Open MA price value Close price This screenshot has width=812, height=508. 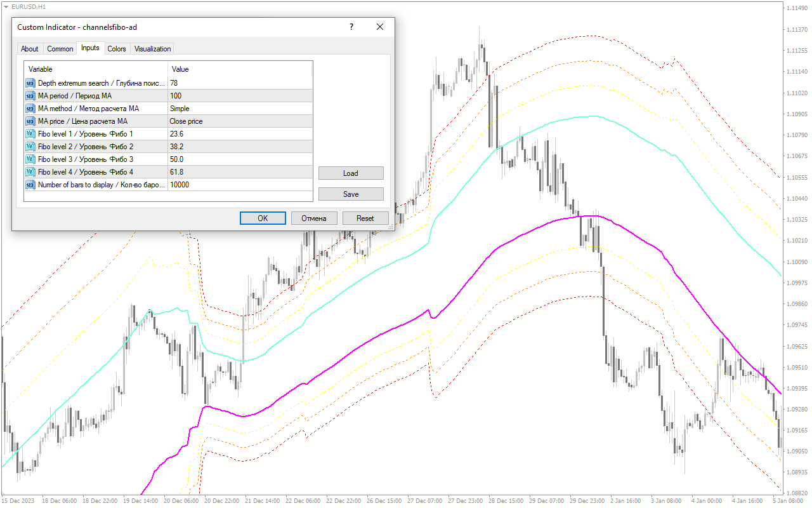coord(240,121)
